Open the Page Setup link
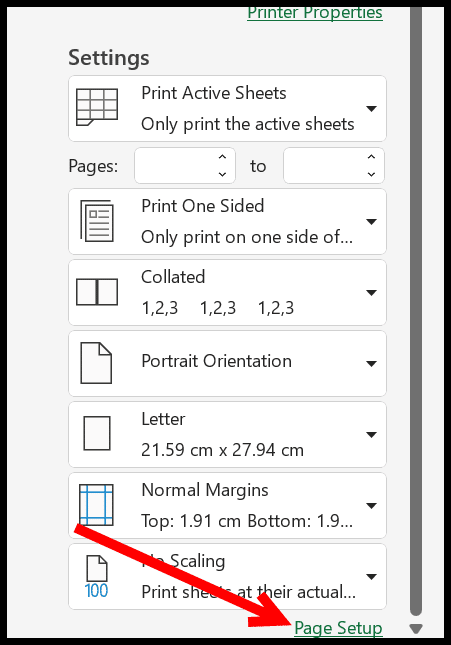The image size is (451, 645). point(338,628)
